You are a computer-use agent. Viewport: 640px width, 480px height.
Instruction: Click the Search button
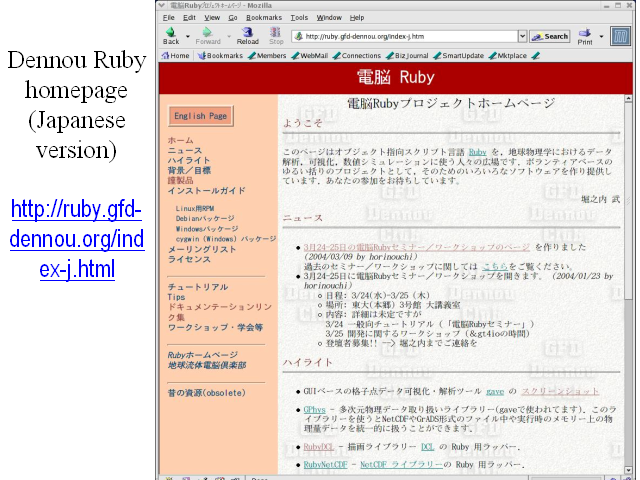(x=549, y=36)
